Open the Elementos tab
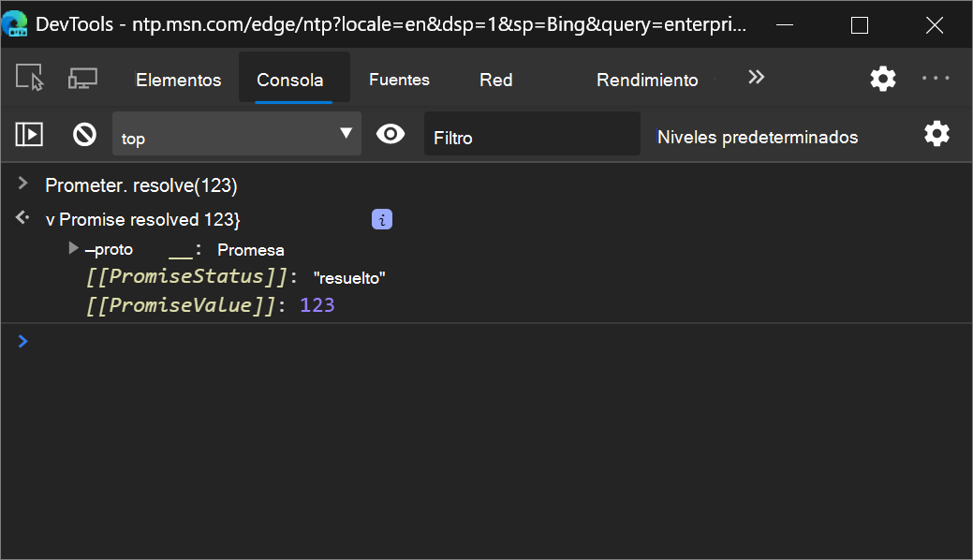This screenshot has width=973, height=560. coord(178,81)
